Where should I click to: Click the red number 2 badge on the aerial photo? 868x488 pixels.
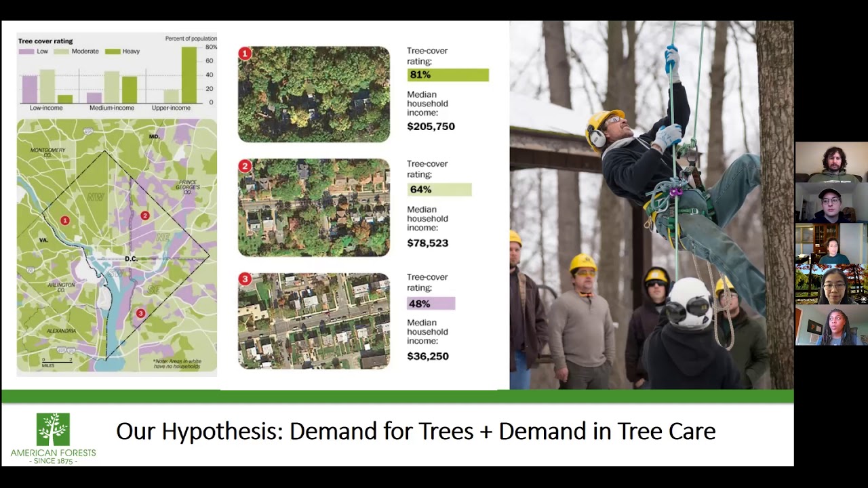pyautogui.click(x=245, y=166)
